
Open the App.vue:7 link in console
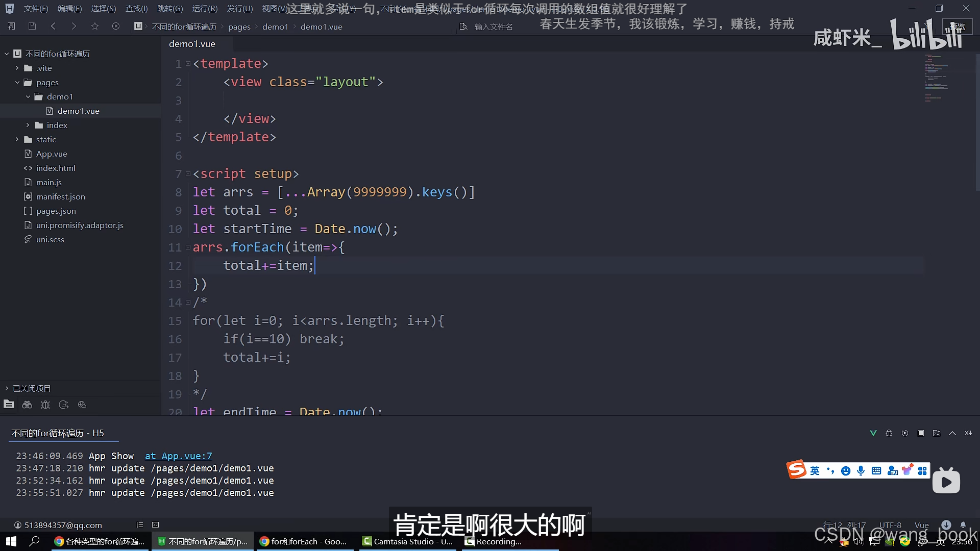point(178,456)
